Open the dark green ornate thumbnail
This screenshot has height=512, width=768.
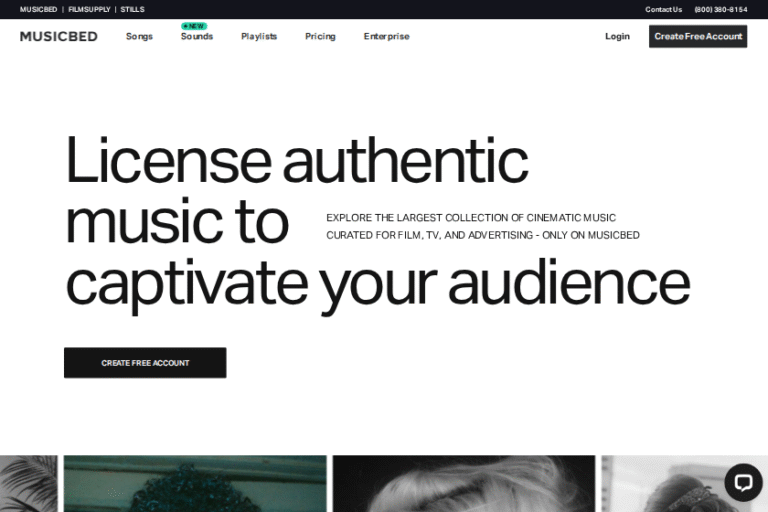195,484
